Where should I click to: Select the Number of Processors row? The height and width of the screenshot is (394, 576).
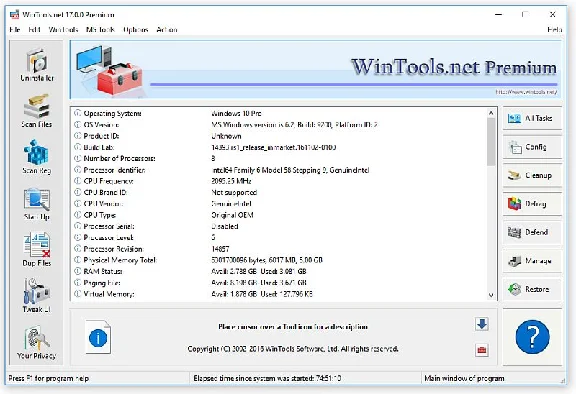pos(280,159)
